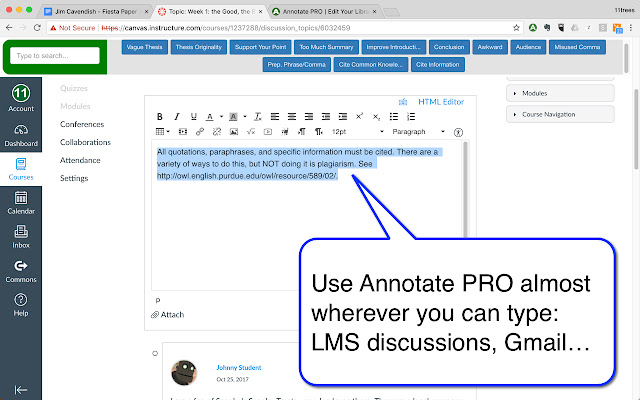640x400 pixels.
Task: Open the Canvas Help menu
Action: coord(21,305)
